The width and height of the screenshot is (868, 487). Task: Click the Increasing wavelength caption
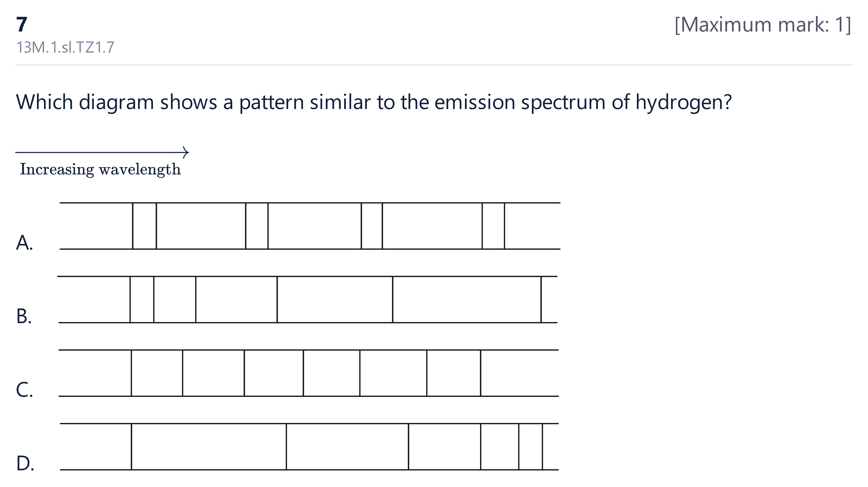[x=100, y=169]
